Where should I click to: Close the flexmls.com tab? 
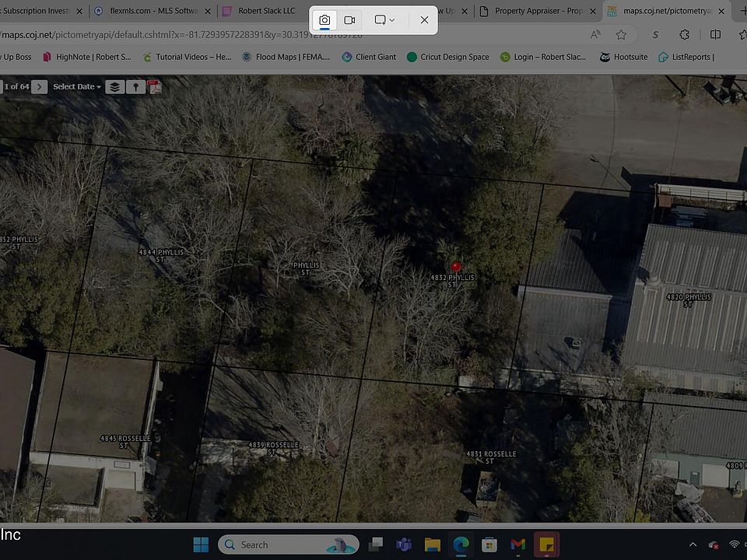click(x=209, y=11)
